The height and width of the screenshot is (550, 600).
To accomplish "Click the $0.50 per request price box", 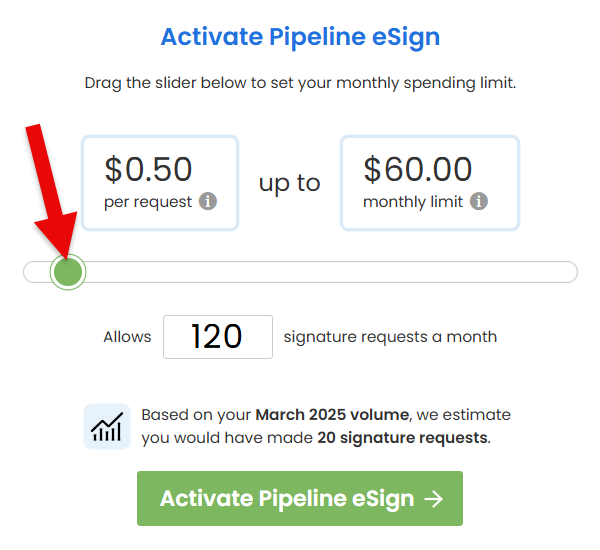I will pyautogui.click(x=160, y=183).
